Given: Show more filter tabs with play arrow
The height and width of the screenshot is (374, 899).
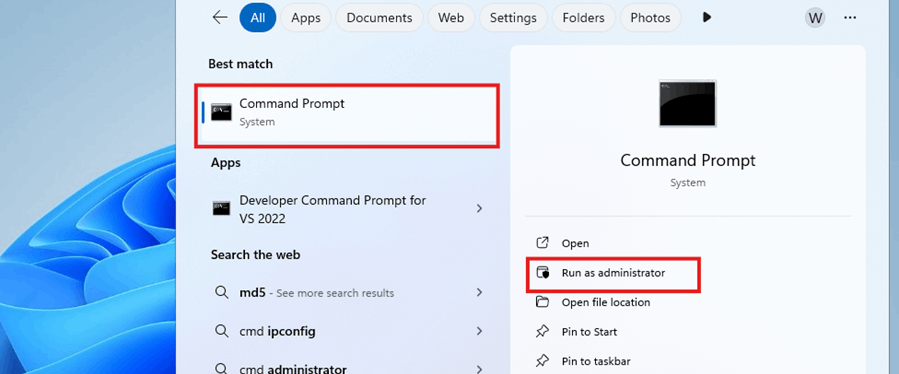Looking at the screenshot, I should pos(707,18).
